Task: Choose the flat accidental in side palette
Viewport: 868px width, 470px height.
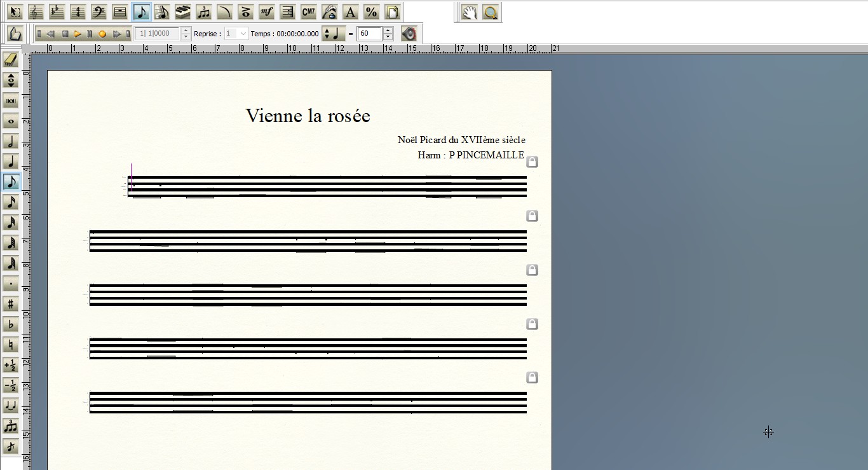Action: pos(10,324)
